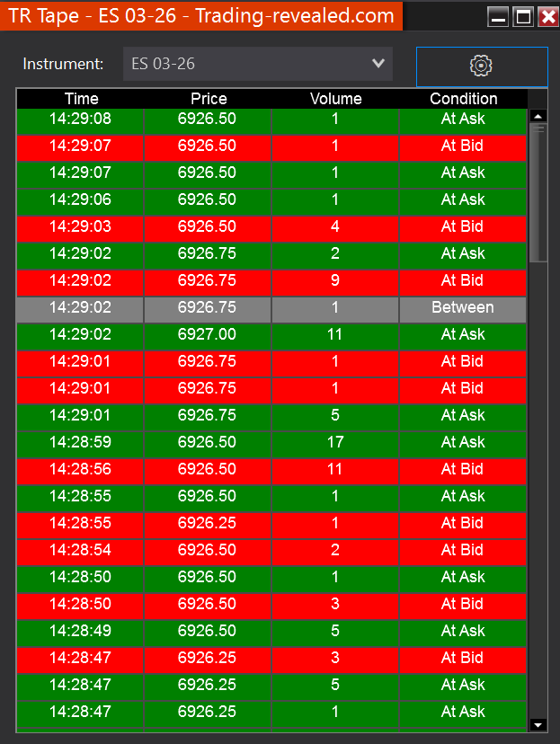Open the tape settings gear icon
Screen dimensions: 560x744
482,66
